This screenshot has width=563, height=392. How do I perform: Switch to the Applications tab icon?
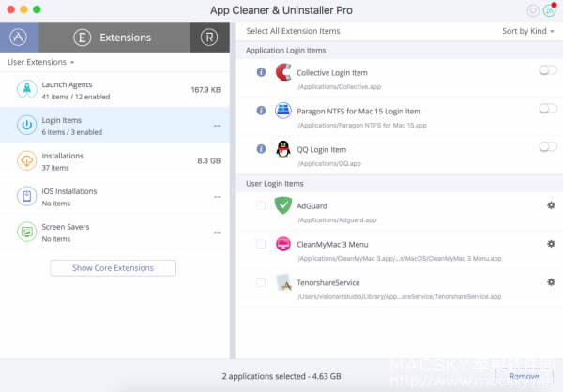[19, 37]
